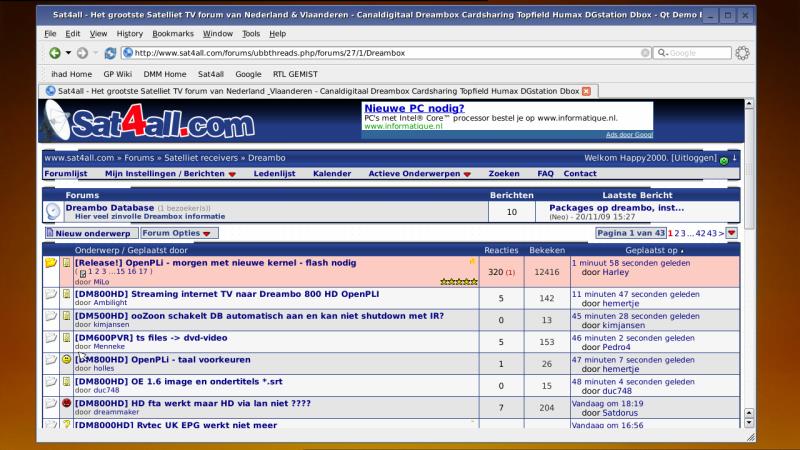The height and width of the screenshot is (450, 800).
Task: Open the GP Wiki bookmark
Action: point(117,74)
